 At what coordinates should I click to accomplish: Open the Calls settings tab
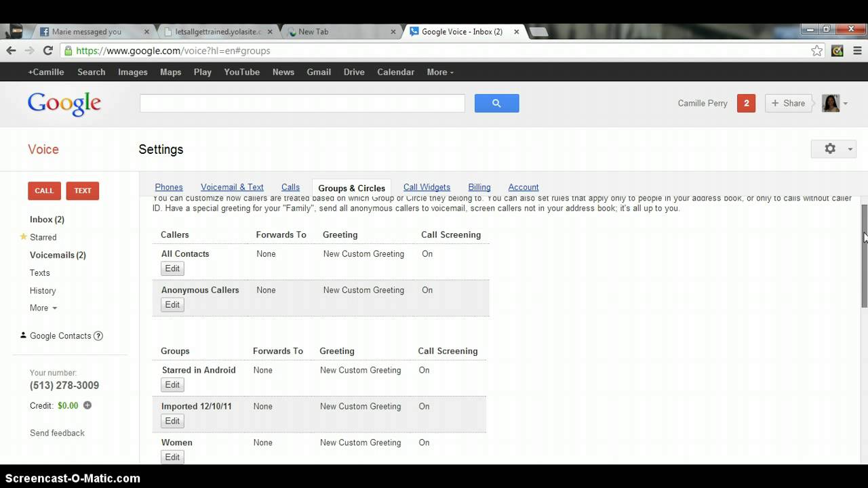click(x=290, y=187)
